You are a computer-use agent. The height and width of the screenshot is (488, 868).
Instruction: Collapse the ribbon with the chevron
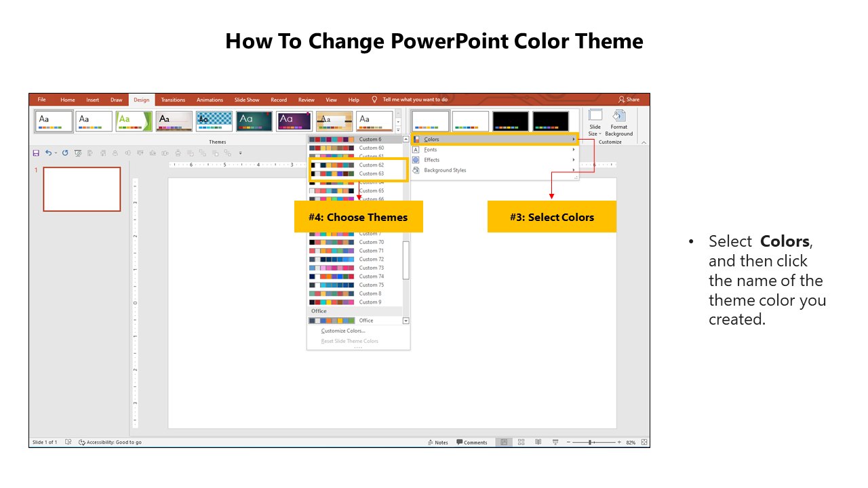(644, 142)
